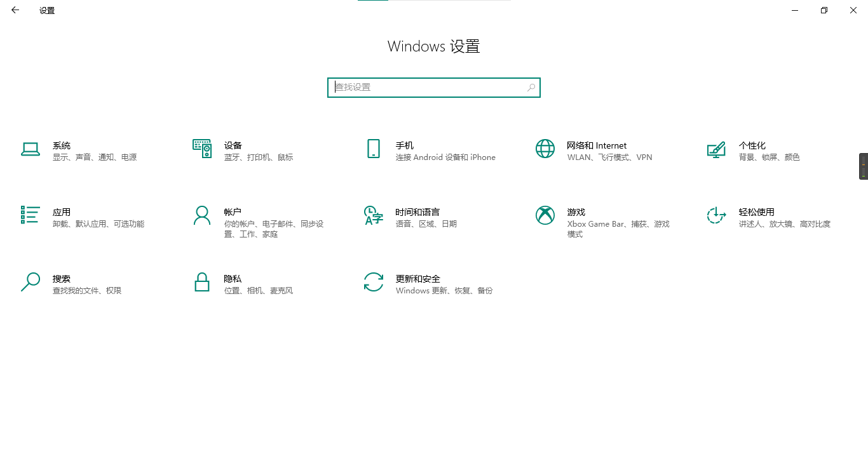Click the 游戏 Xbox icon
This screenshot has height=461, width=868.
tap(545, 215)
